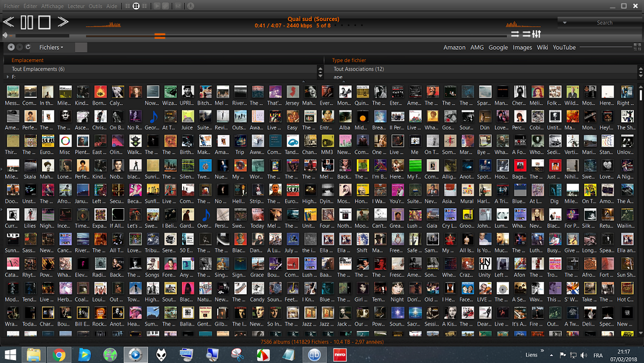Image resolution: width=644 pixels, height=363 pixels.
Task: Select the Mural album thumbnail
Action: click(x=467, y=190)
